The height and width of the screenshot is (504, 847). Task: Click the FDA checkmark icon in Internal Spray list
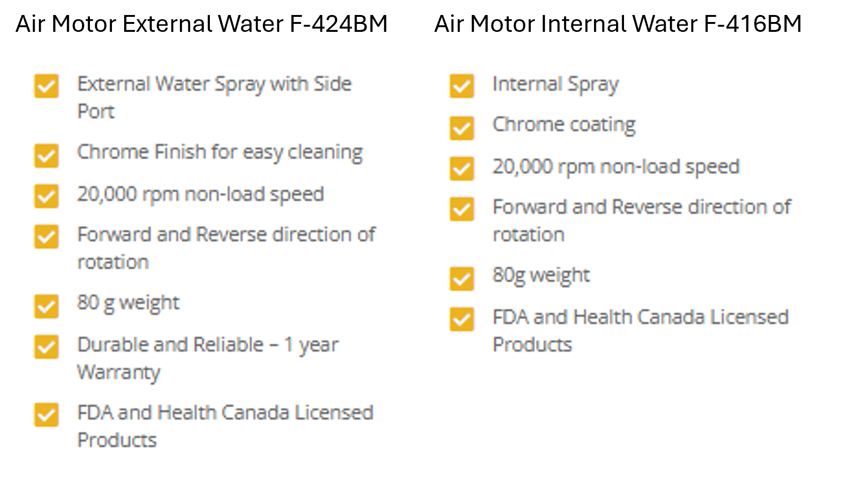pos(461,319)
